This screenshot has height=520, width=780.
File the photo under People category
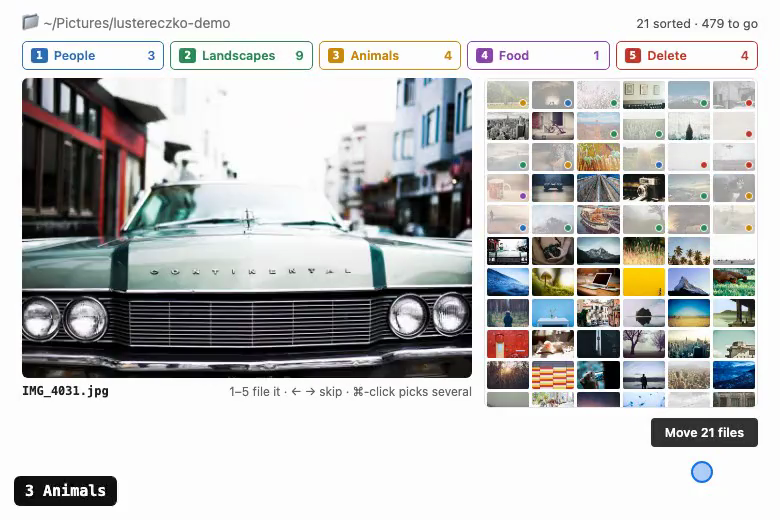tap(93, 56)
